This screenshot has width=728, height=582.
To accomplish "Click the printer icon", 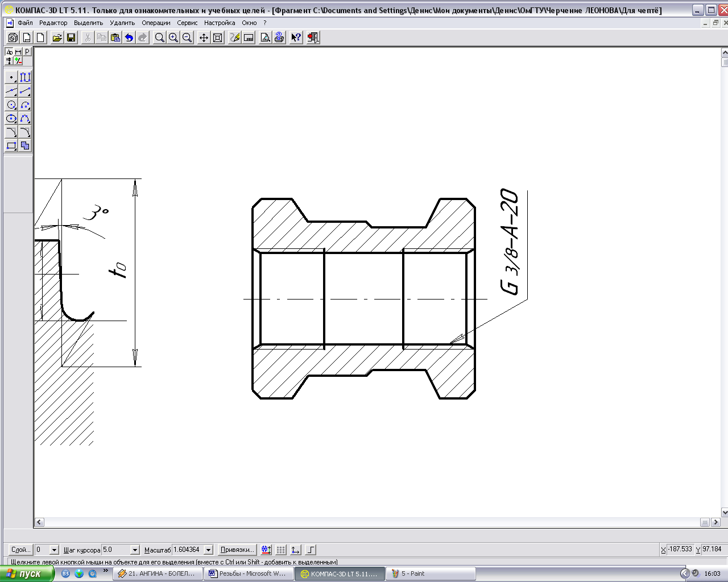I will pos(279,38).
